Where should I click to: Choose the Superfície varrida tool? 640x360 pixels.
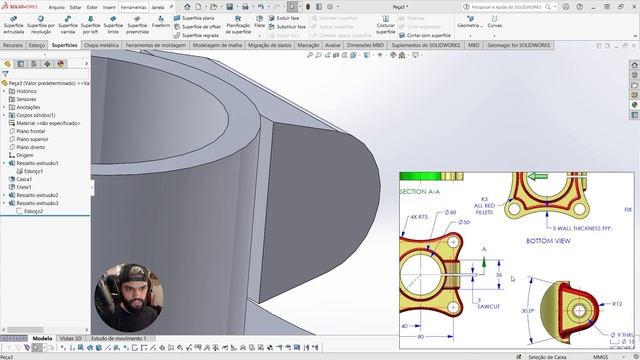click(x=68, y=25)
